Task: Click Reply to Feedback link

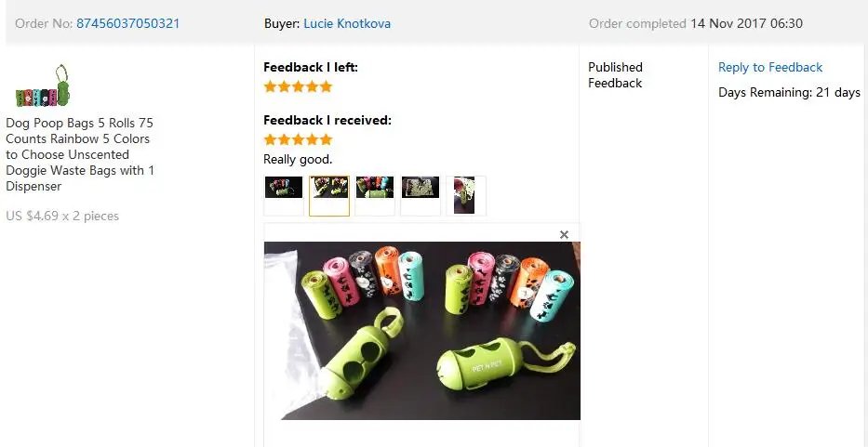Action: (770, 68)
